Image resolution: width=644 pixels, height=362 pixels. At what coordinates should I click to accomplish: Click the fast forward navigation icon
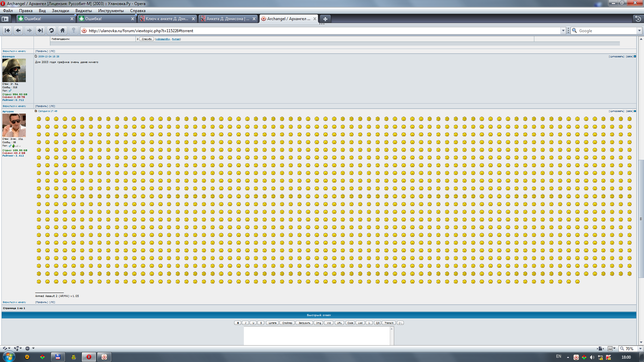pos(40,31)
